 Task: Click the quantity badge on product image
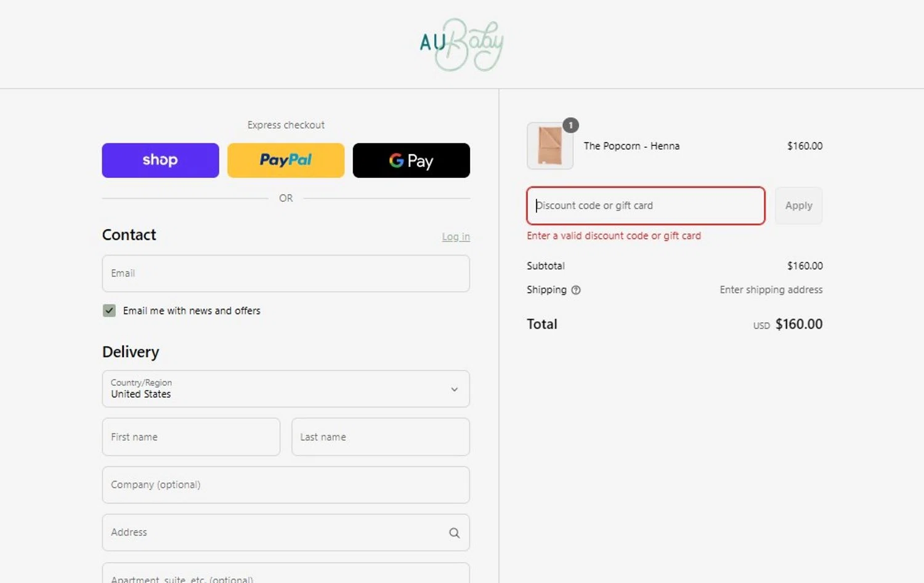(571, 125)
